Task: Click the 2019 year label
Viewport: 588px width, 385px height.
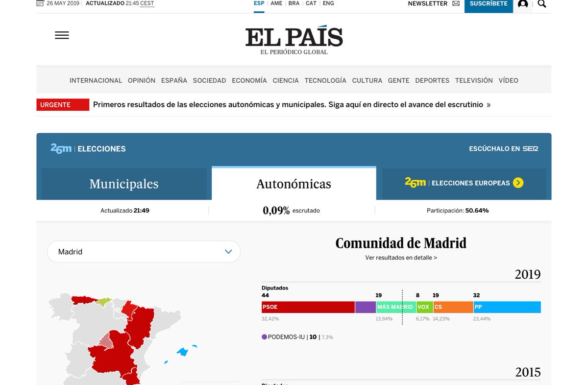Action: pos(528,274)
